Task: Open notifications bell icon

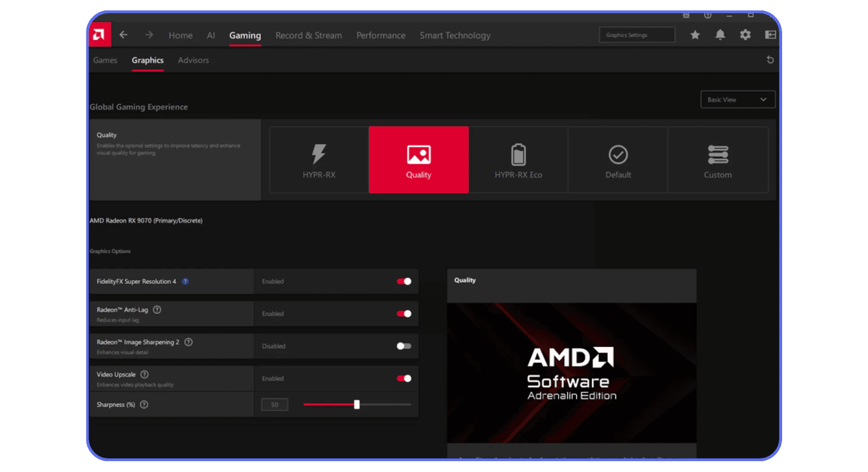Action: [x=720, y=35]
